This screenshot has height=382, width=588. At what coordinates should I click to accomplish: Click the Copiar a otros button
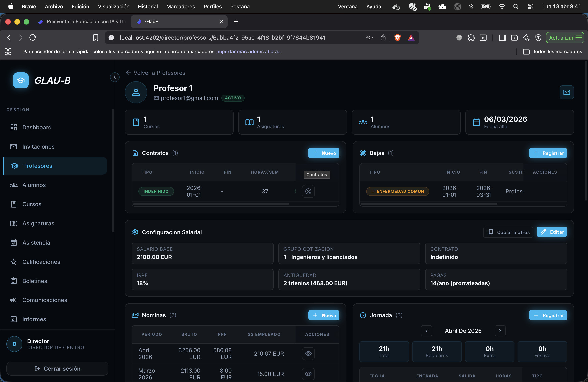coord(508,232)
